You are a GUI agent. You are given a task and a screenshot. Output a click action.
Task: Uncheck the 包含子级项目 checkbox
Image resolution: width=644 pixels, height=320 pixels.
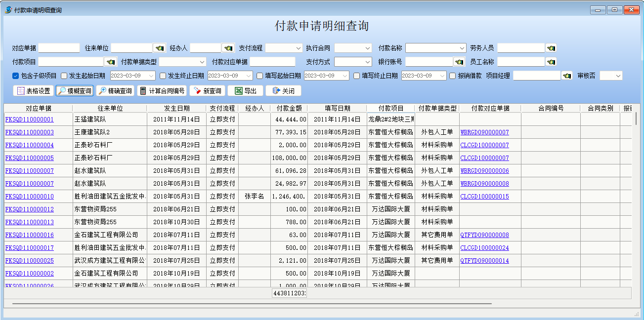16,76
